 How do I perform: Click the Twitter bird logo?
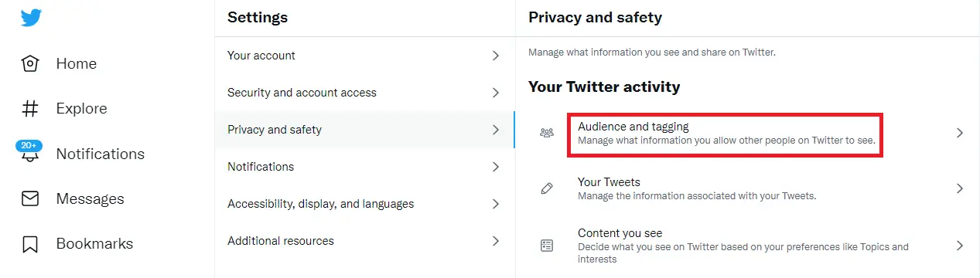(x=31, y=18)
